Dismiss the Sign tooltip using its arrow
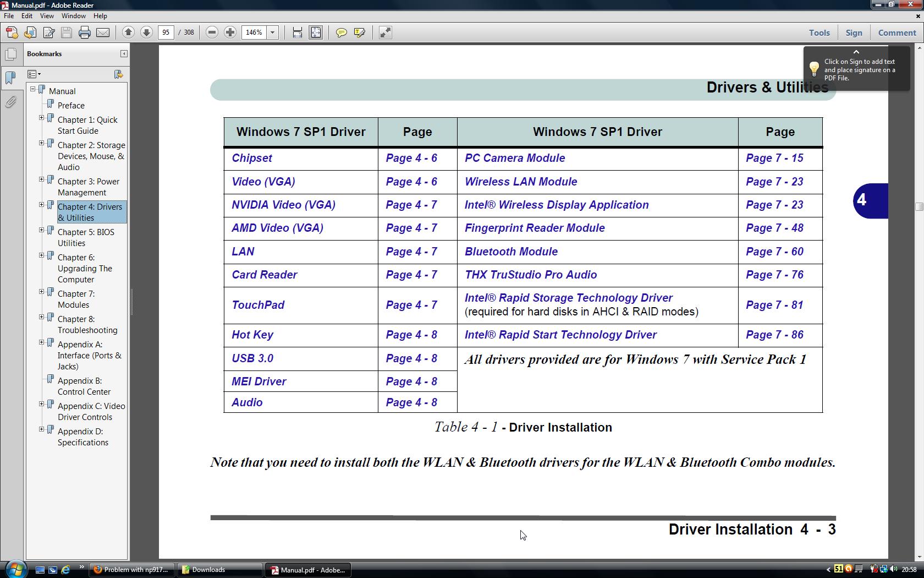This screenshot has height=578, width=924. tap(856, 52)
